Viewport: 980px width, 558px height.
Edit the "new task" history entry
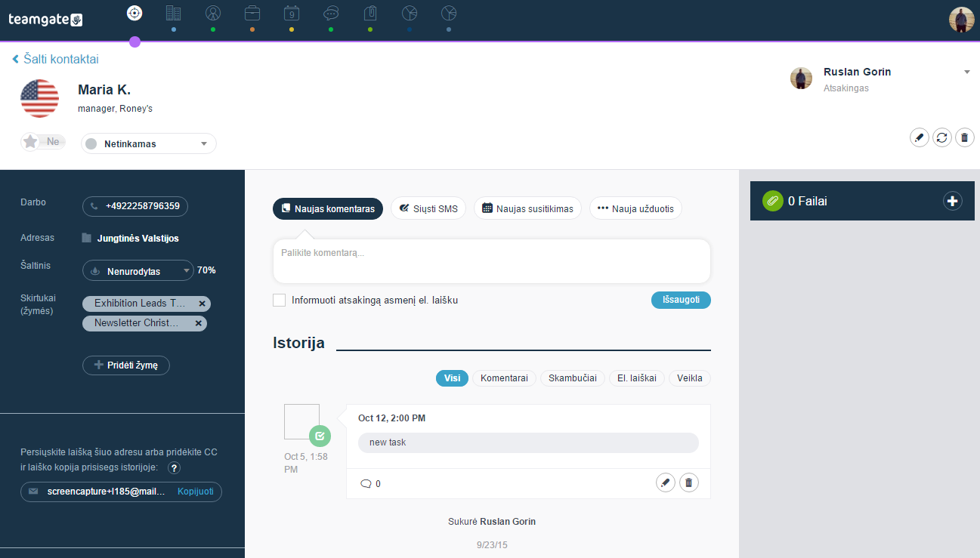[666, 483]
